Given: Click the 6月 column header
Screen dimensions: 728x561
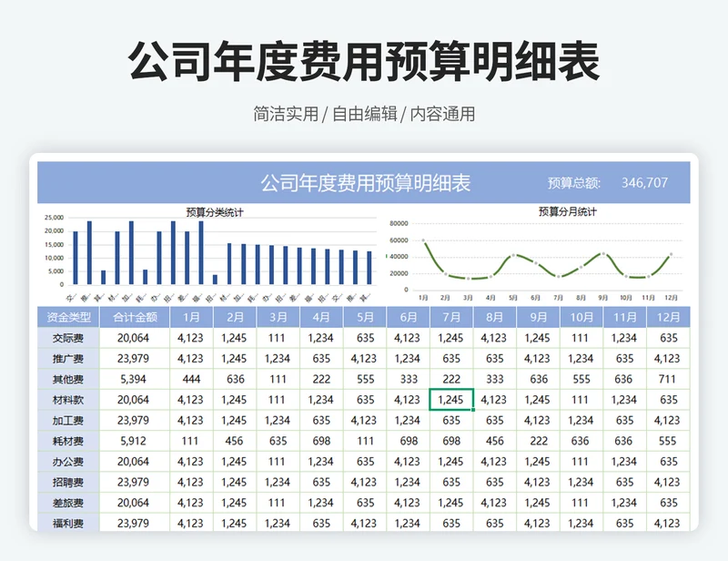Looking at the screenshot, I should (408, 318).
